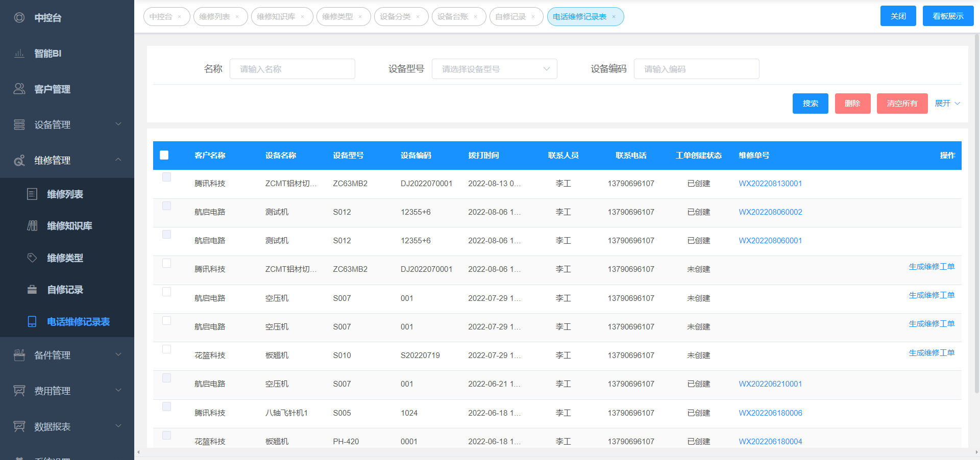Viewport: 980px width, 460px height.
Task: Click the 维修列表 document icon
Action: (32, 194)
